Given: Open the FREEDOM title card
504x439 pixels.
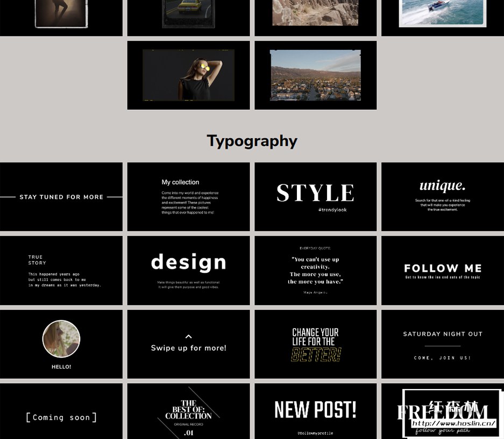Looking at the screenshot, I should pos(443,412).
